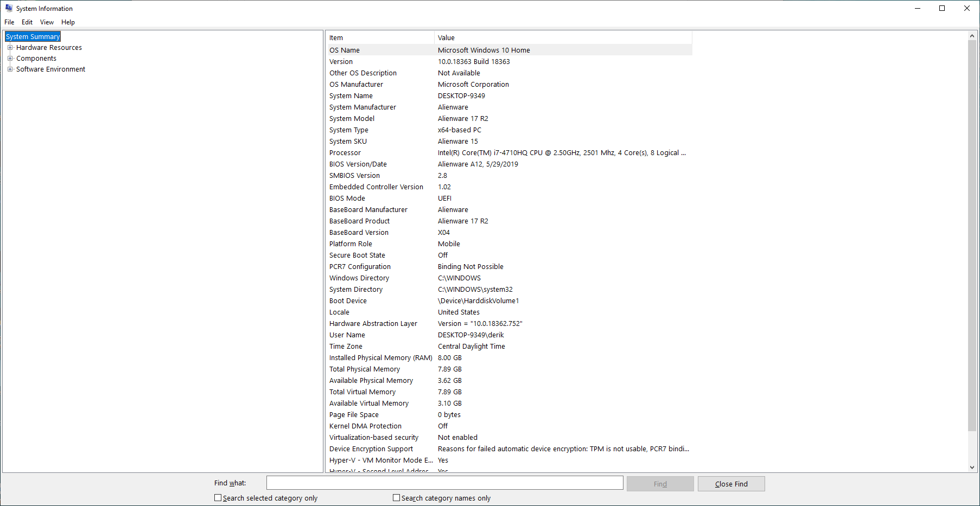The image size is (980, 506).
Task: Click the Find button
Action: click(660, 484)
